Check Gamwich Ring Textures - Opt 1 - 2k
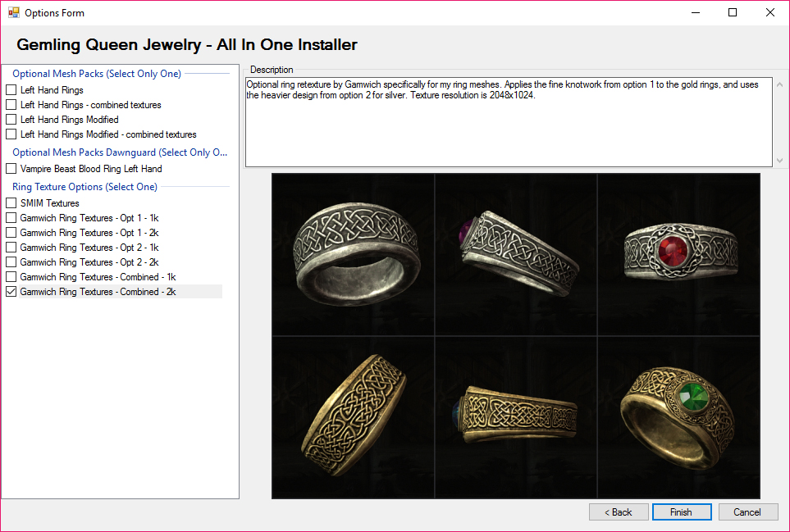Screen dimensions: 790x532 click(x=11, y=233)
